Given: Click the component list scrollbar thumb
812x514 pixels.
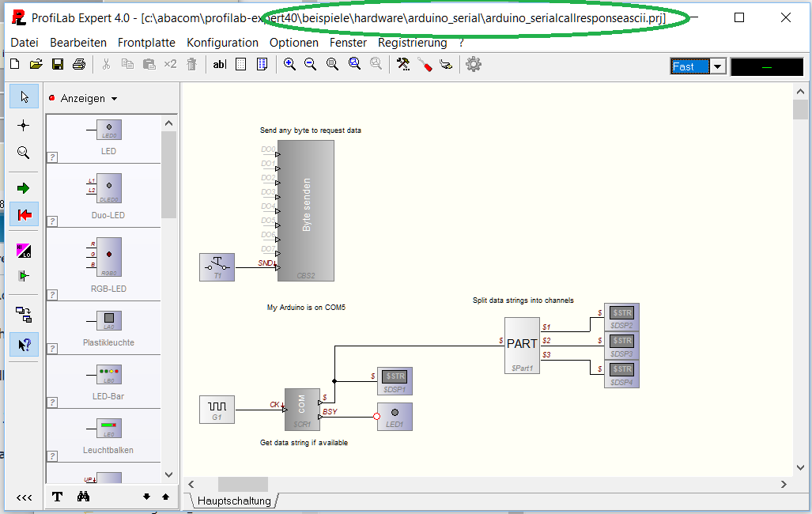Looking at the screenshot, I should tap(169, 175).
